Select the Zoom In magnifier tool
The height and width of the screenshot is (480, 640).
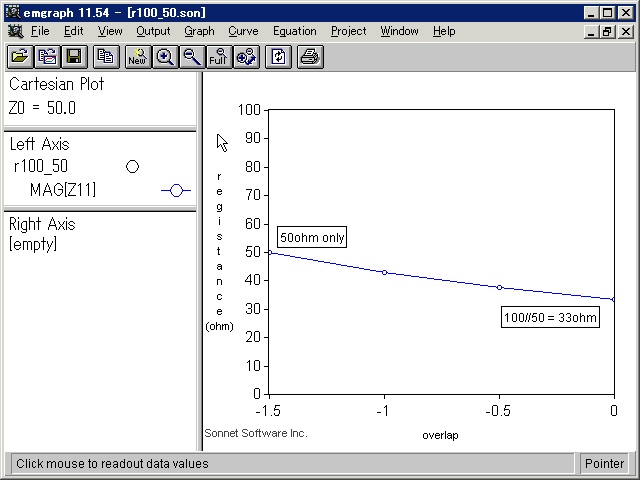pyautogui.click(x=165, y=57)
